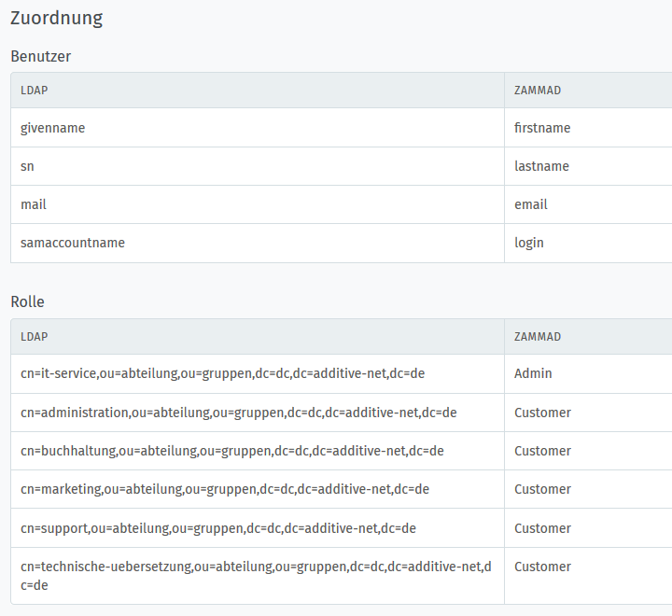Screen dimensions: 672x616
Task: Click the Benutzer table LDAP header
Action: [x=35, y=91]
